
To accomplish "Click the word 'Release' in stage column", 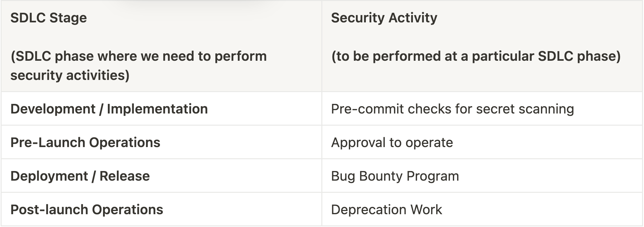I will (125, 176).
